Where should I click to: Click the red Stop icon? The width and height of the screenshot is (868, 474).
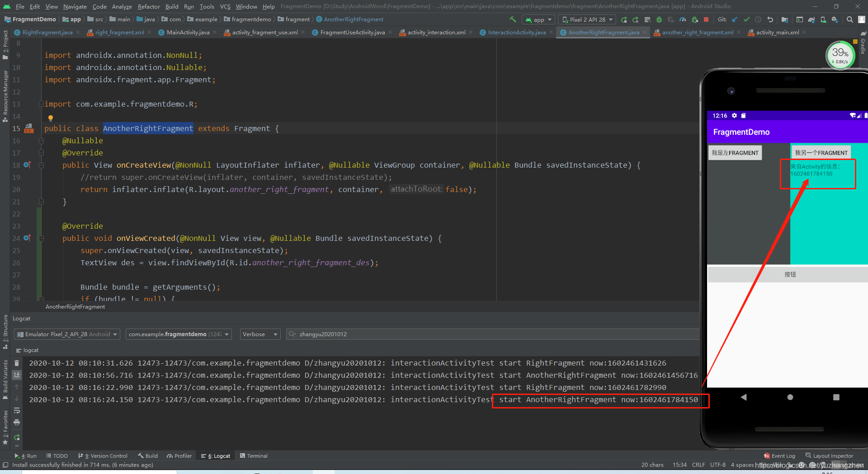pos(706,19)
